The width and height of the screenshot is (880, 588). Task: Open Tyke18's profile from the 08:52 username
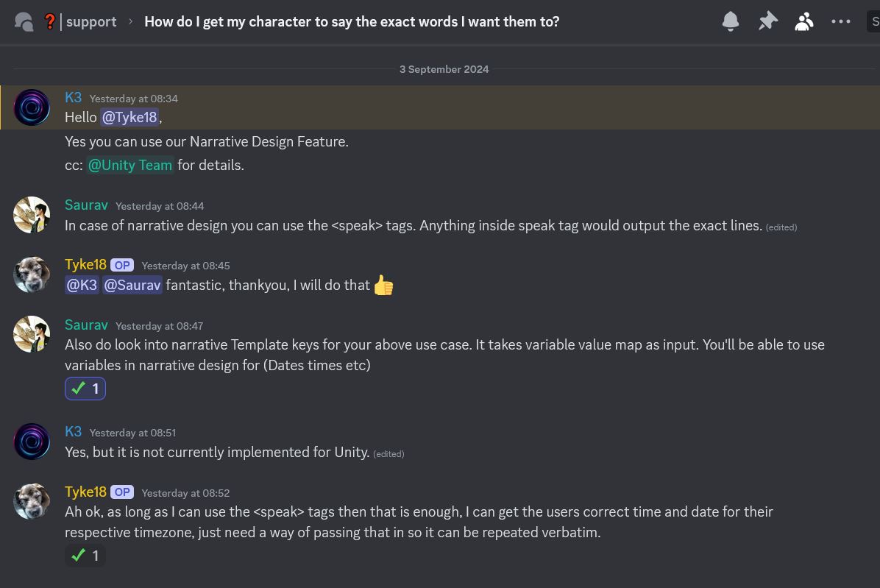pyautogui.click(x=85, y=492)
